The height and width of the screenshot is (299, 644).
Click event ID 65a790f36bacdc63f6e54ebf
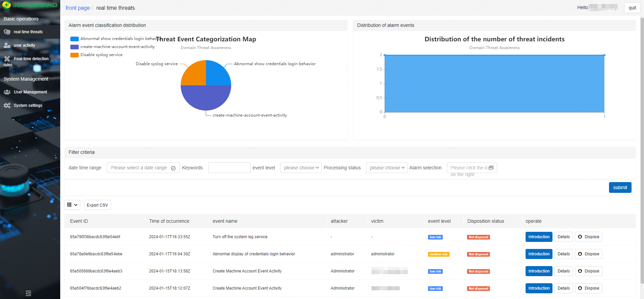tap(95, 237)
